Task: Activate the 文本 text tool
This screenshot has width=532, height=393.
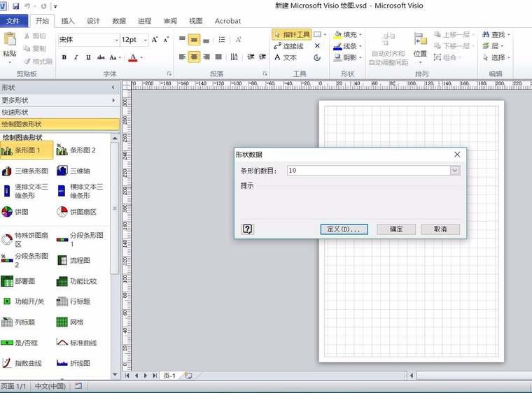Action: (286, 57)
